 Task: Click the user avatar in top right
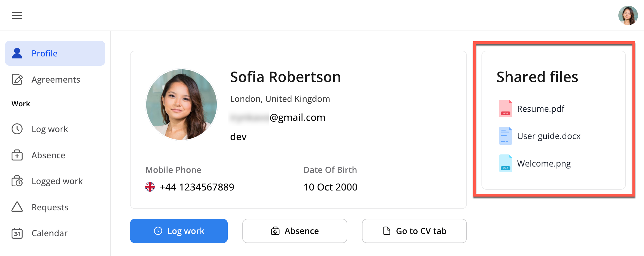(x=628, y=15)
